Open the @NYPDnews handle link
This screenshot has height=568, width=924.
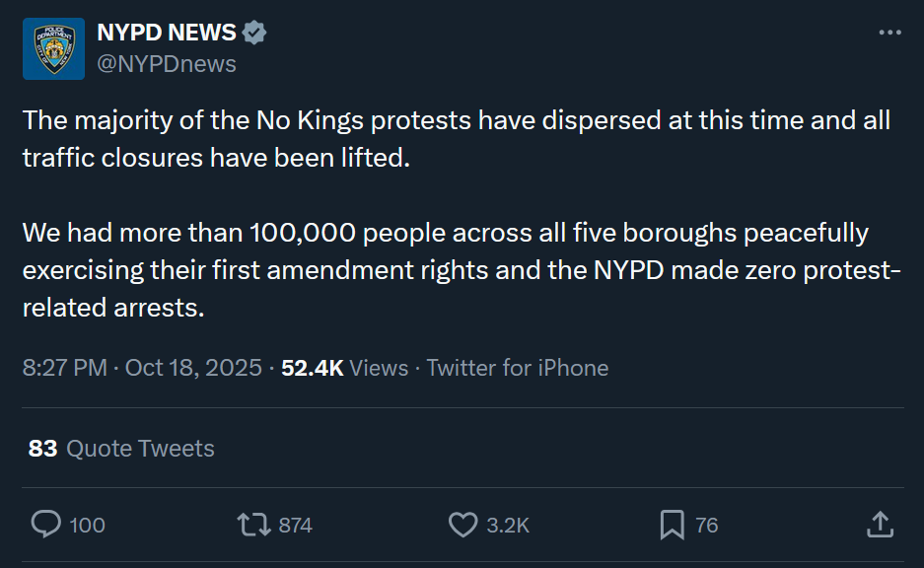click(x=166, y=64)
